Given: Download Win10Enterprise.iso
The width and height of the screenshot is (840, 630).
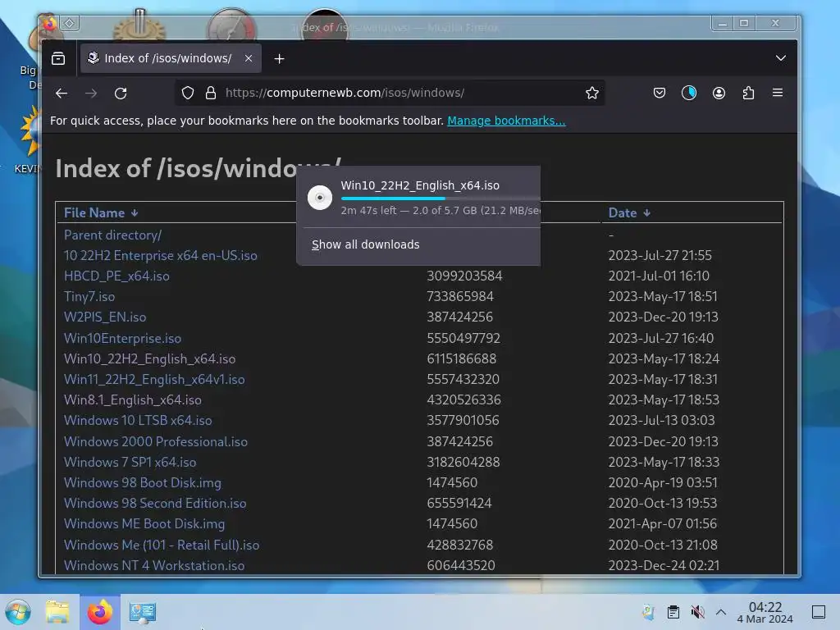Looking at the screenshot, I should 122,339.
